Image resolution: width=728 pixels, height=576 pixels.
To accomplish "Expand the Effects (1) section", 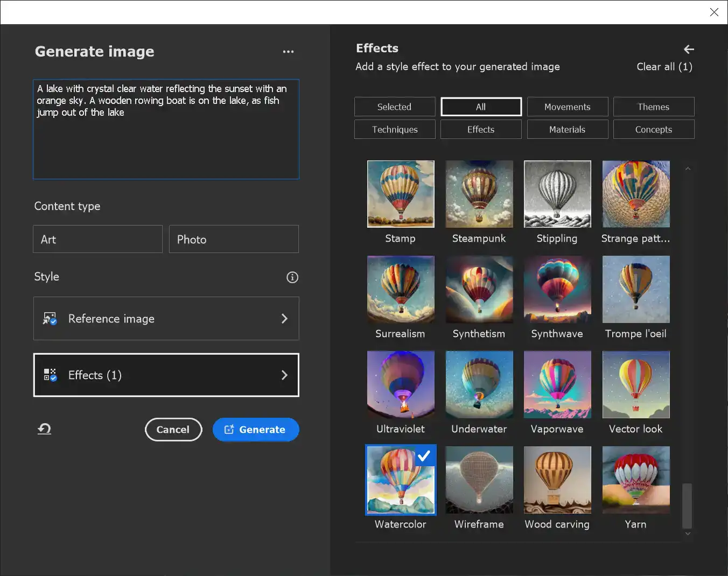I will click(x=166, y=375).
